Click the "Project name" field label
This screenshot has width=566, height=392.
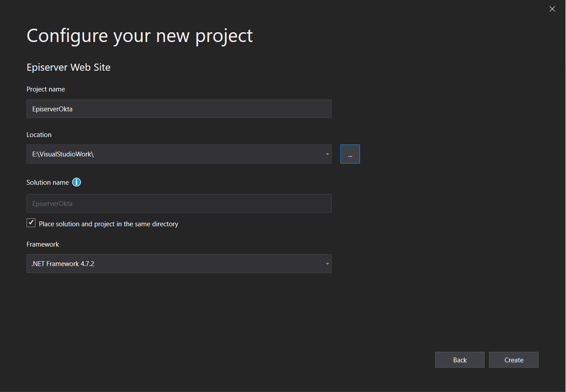[46, 89]
